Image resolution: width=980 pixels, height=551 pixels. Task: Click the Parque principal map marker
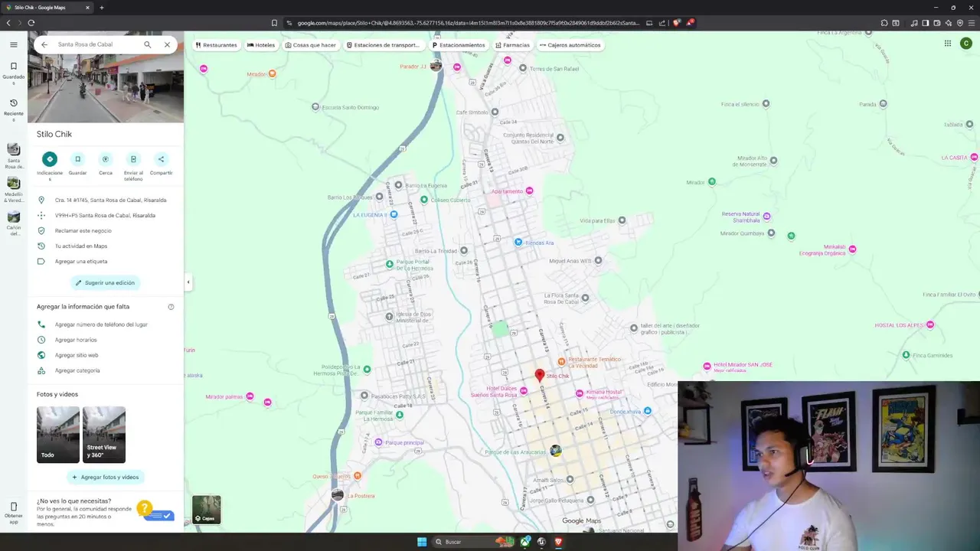point(378,442)
